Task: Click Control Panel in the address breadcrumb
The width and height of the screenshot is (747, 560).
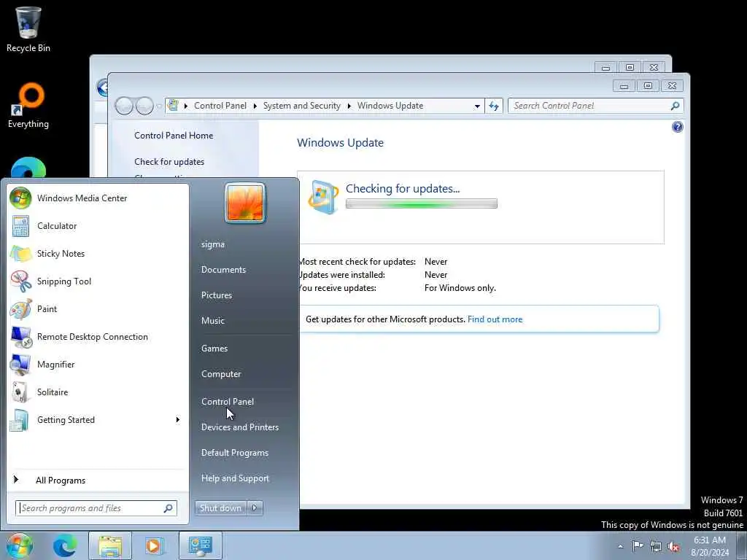Action: (220, 106)
